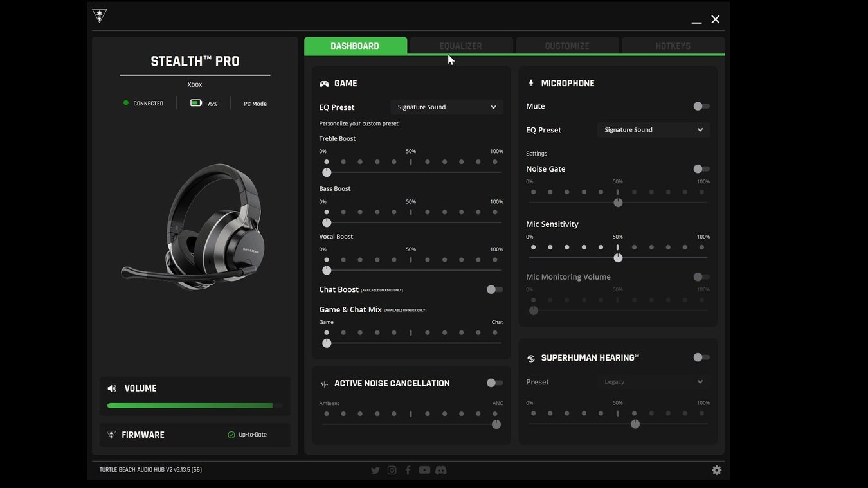Click the Turtle Beach logo icon

(x=100, y=15)
